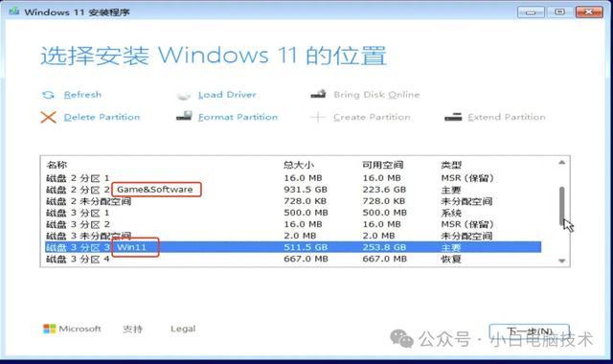Image resolution: width=613 pixels, height=364 pixels.
Task: Click the Load Driver disc icon
Action: coord(183,95)
